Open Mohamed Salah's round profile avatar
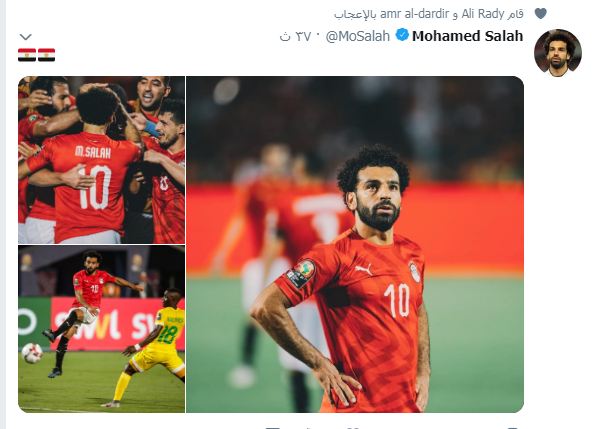The width and height of the screenshot is (594, 429). [557, 53]
